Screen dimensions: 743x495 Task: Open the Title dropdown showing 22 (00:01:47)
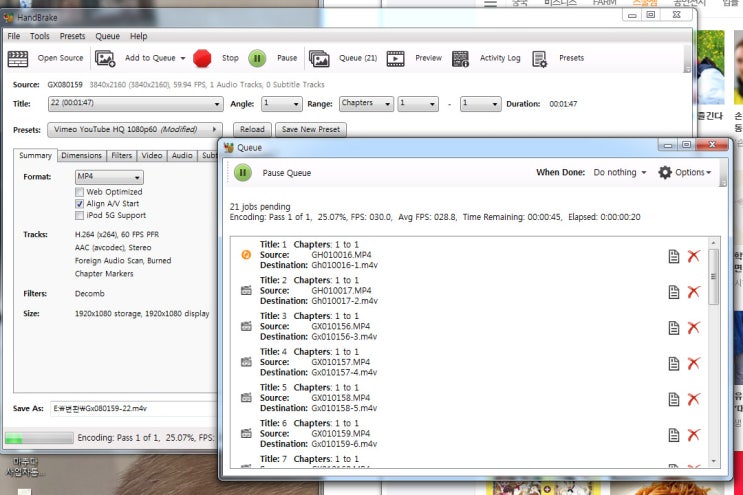pos(136,104)
